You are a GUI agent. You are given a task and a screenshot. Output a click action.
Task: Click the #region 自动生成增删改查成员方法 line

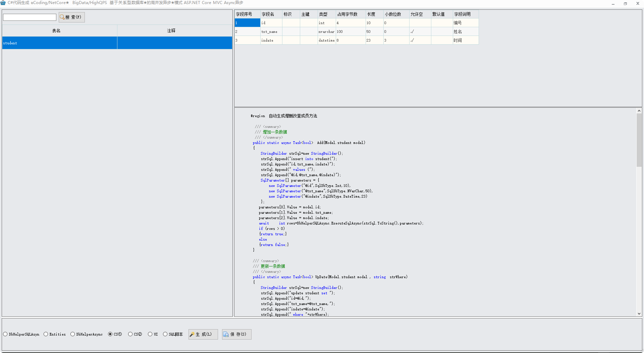coord(284,116)
